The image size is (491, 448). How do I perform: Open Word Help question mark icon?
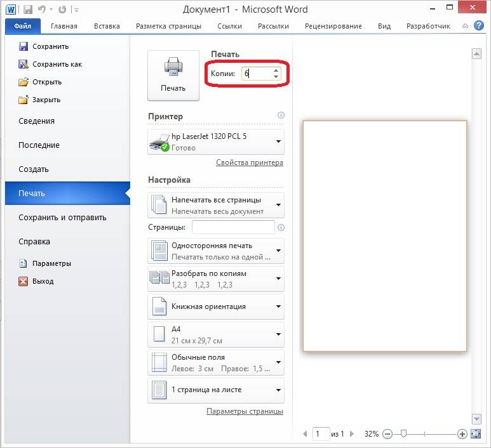479,25
